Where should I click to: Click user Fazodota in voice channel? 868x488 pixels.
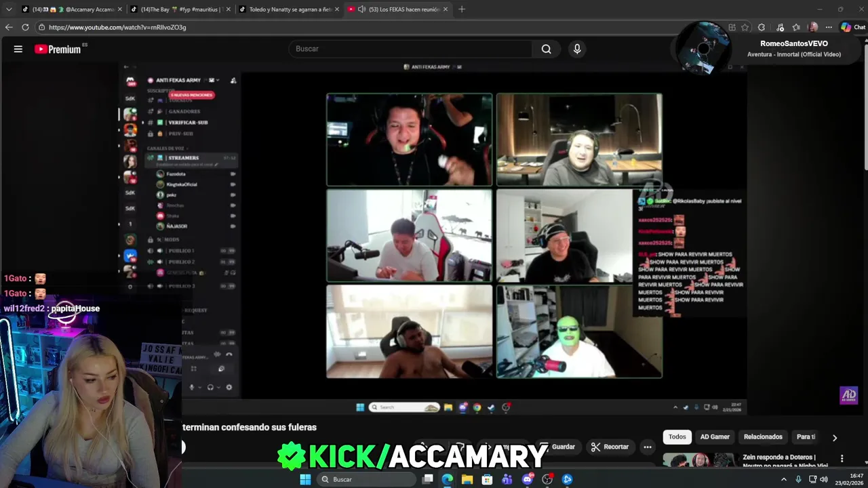pyautogui.click(x=176, y=174)
